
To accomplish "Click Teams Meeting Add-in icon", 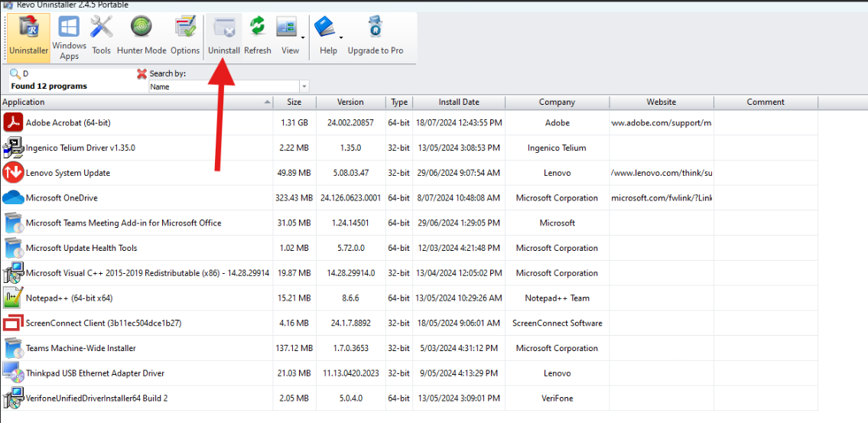I will coord(13,223).
